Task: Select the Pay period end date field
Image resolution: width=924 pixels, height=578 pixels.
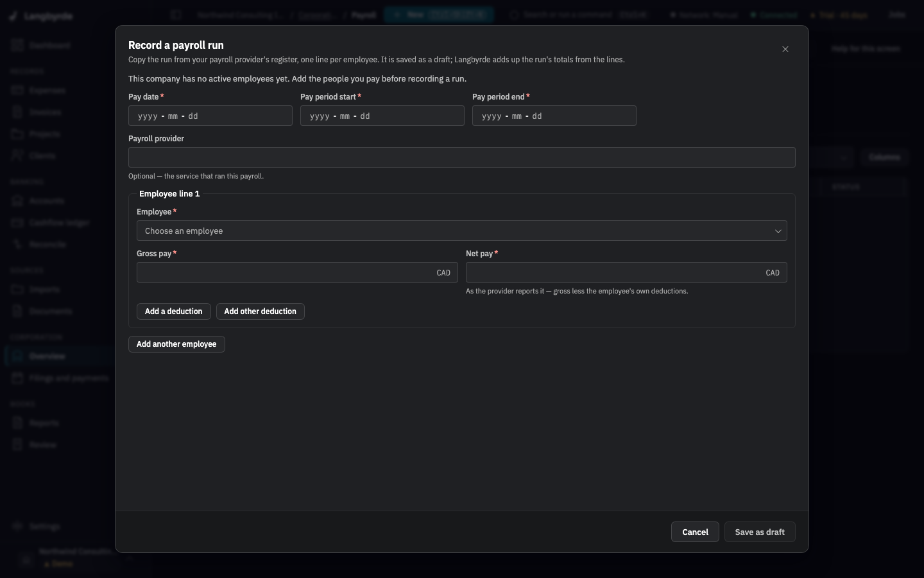Action: pyautogui.click(x=554, y=116)
